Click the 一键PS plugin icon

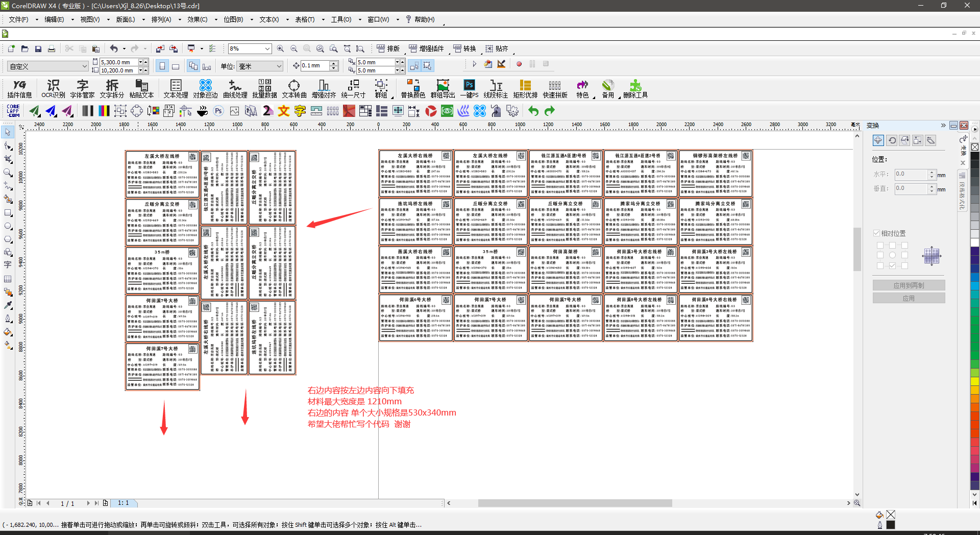469,89
